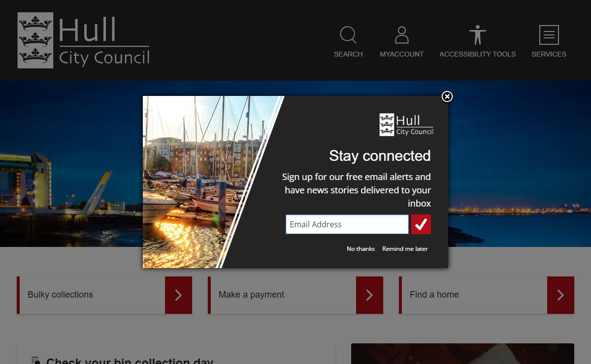Click the No thanks link

coord(361,249)
